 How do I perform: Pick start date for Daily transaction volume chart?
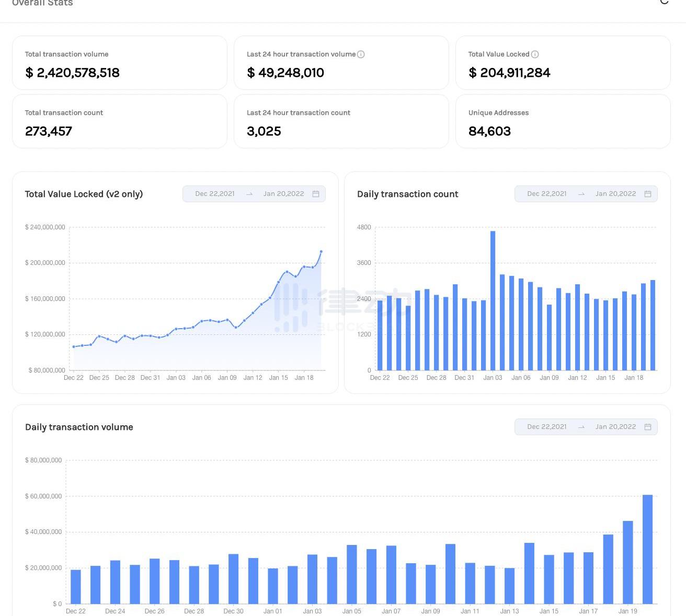click(547, 427)
